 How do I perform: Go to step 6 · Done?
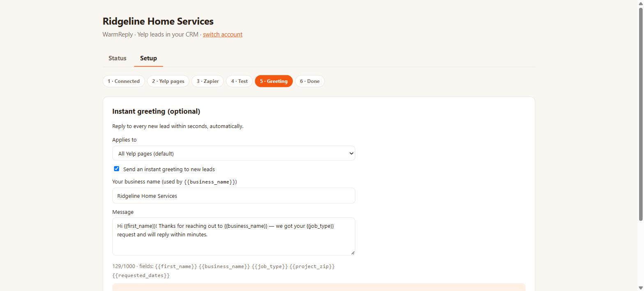point(310,81)
